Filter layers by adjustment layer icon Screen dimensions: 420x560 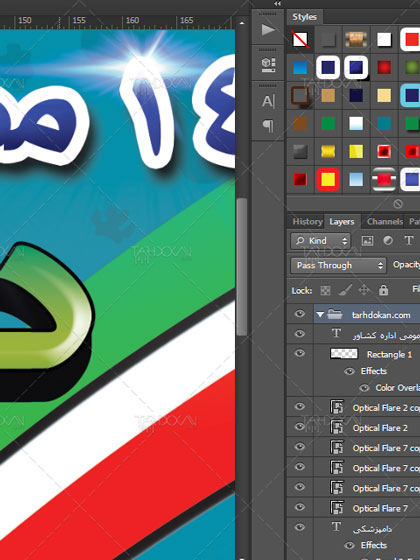pyautogui.click(x=388, y=241)
